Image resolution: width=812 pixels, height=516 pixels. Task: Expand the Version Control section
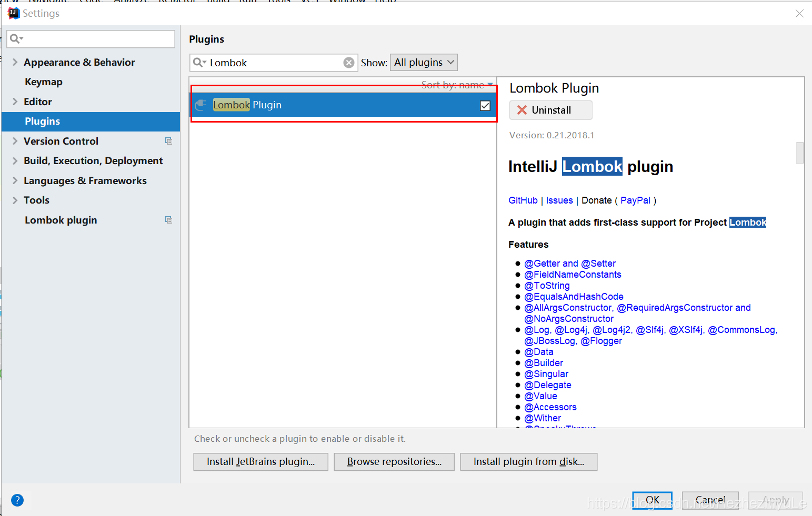pyautogui.click(x=15, y=141)
